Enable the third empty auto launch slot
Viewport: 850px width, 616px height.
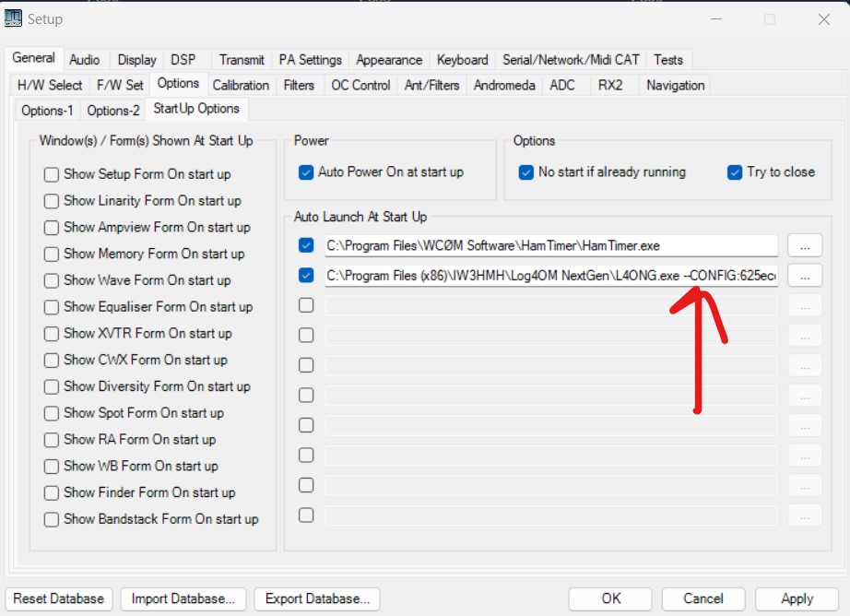coord(307,365)
